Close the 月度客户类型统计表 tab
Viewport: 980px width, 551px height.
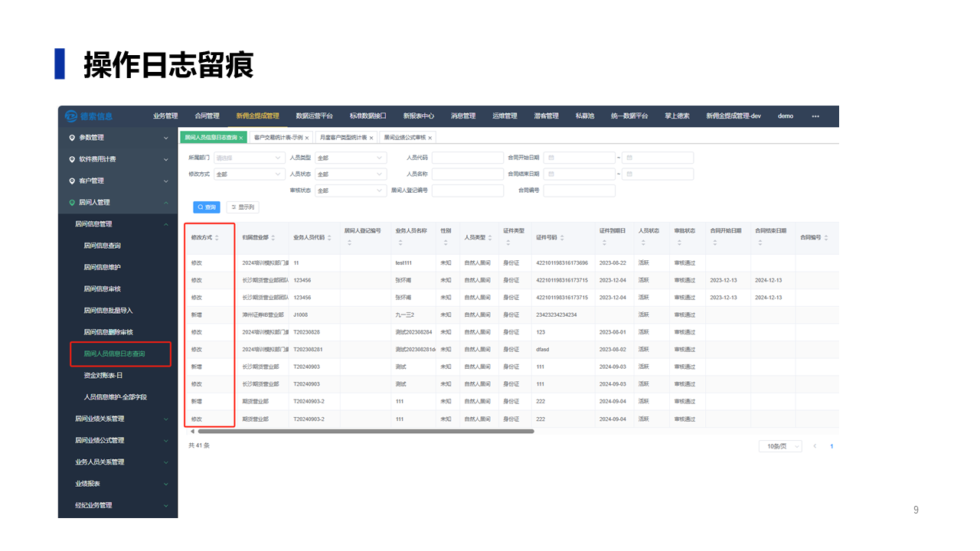pos(371,138)
